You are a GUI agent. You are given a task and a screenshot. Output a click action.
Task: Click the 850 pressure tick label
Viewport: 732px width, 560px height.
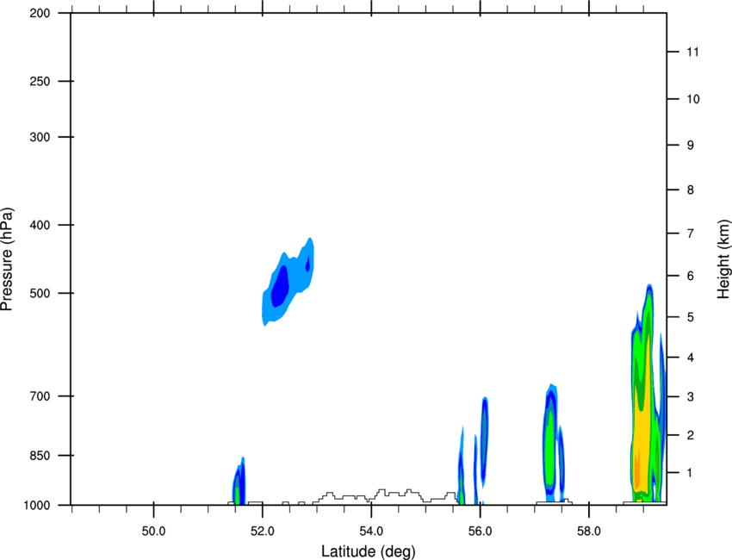point(40,456)
